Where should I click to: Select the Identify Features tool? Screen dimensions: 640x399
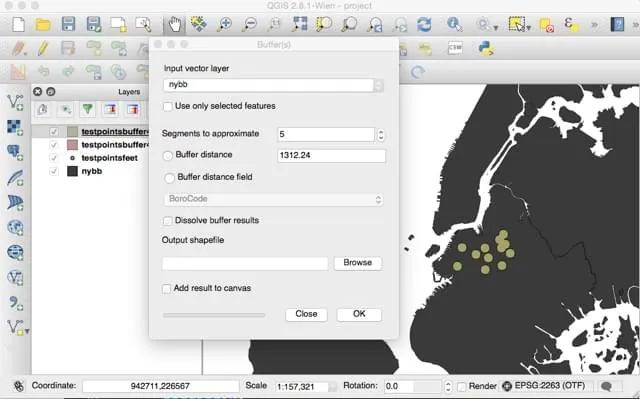[x=454, y=24]
